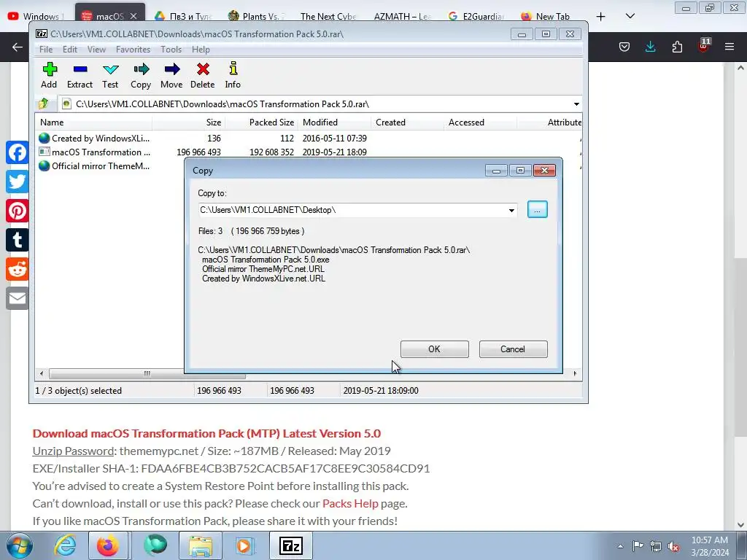Image resolution: width=747 pixels, height=560 pixels.
Task: Click the 7-Zip taskbar button
Action: point(291,545)
